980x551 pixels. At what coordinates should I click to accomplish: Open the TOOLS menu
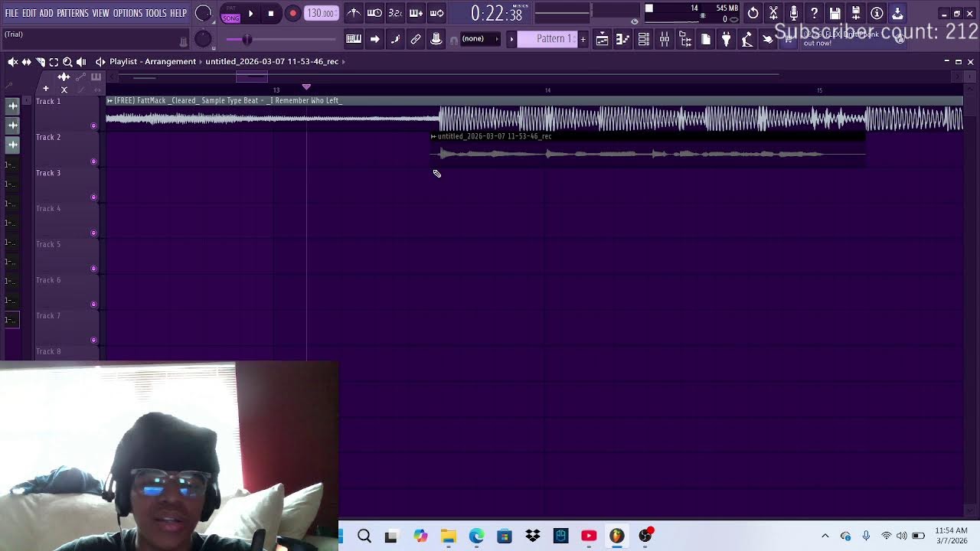156,13
